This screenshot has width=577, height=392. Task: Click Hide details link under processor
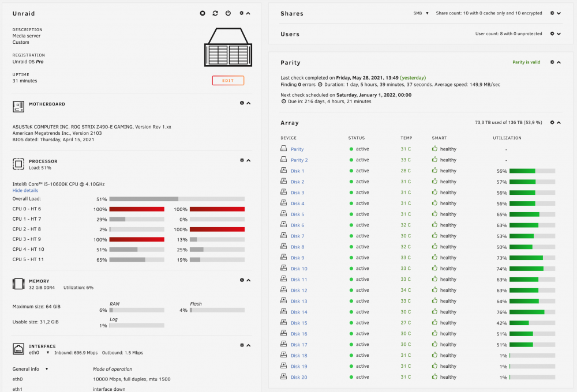point(25,190)
